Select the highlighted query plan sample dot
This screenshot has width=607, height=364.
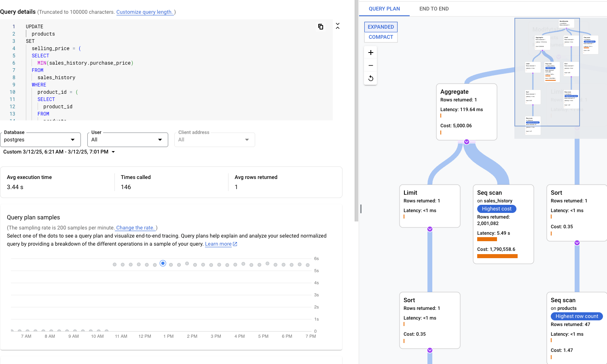[163, 263]
